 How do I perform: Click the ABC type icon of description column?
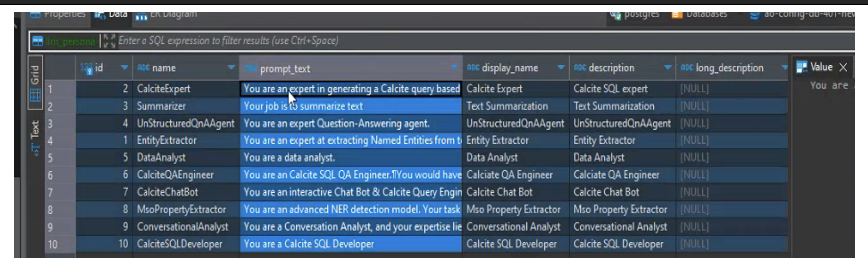pyautogui.click(x=579, y=68)
